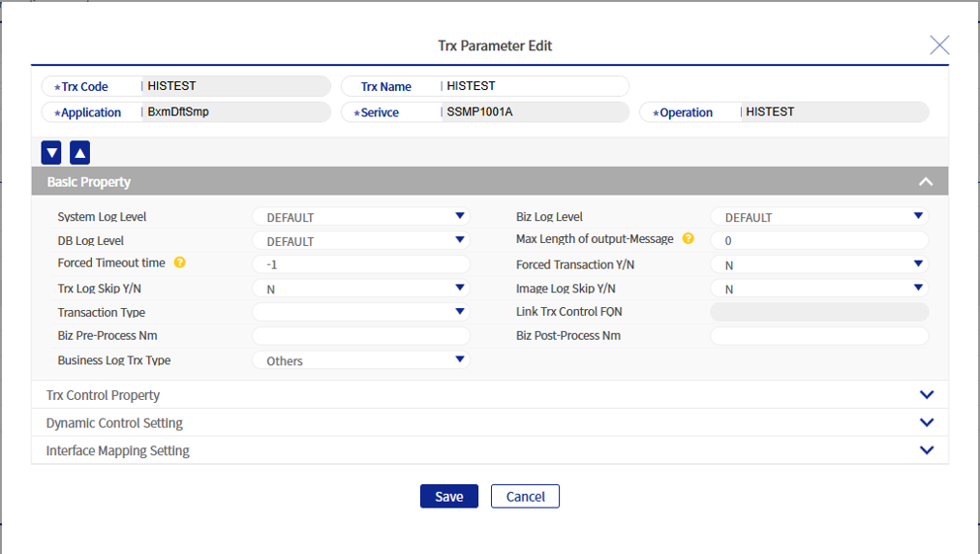The image size is (980, 554).
Task: Click the Save button
Action: (448, 496)
